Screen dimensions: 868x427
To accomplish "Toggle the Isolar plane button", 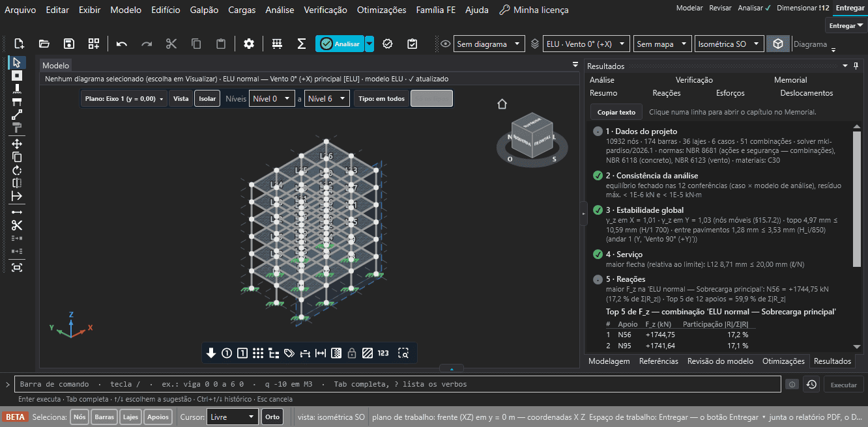I will click(207, 99).
